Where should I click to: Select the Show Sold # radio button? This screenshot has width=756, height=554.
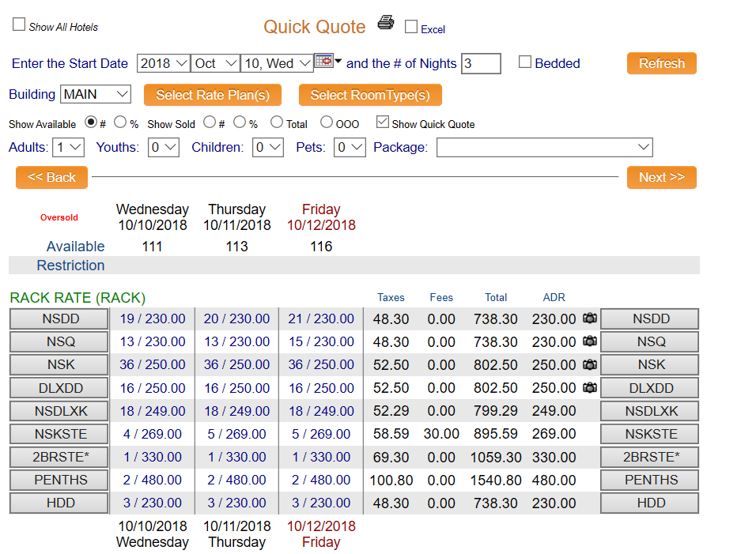click(210, 122)
